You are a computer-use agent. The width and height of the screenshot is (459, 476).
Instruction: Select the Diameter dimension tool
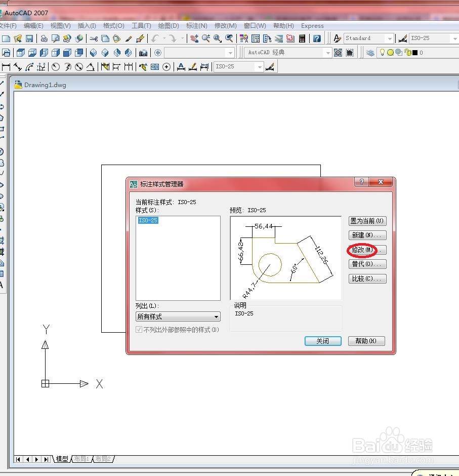coord(79,67)
